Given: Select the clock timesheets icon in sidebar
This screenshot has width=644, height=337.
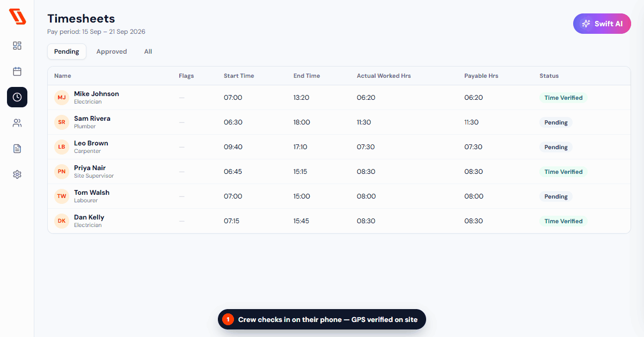Looking at the screenshot, I should [17, 97].
